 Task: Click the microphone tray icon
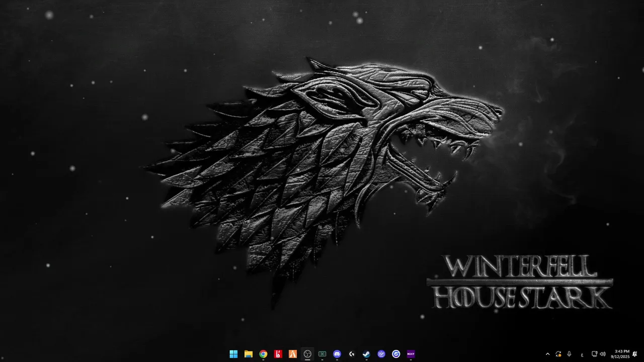569,354
